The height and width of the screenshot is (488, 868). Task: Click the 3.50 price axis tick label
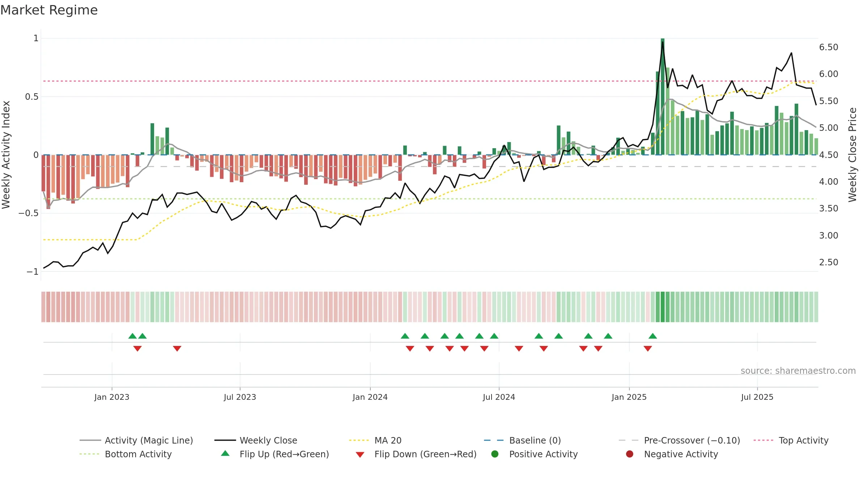(829, 208)
